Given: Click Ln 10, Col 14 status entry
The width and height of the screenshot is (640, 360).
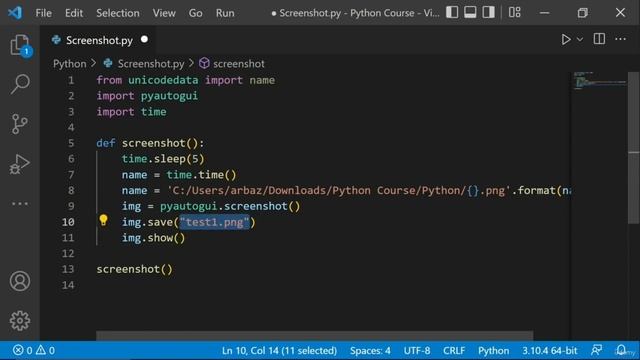Looking at the screenshot, I should coord(279,351).
